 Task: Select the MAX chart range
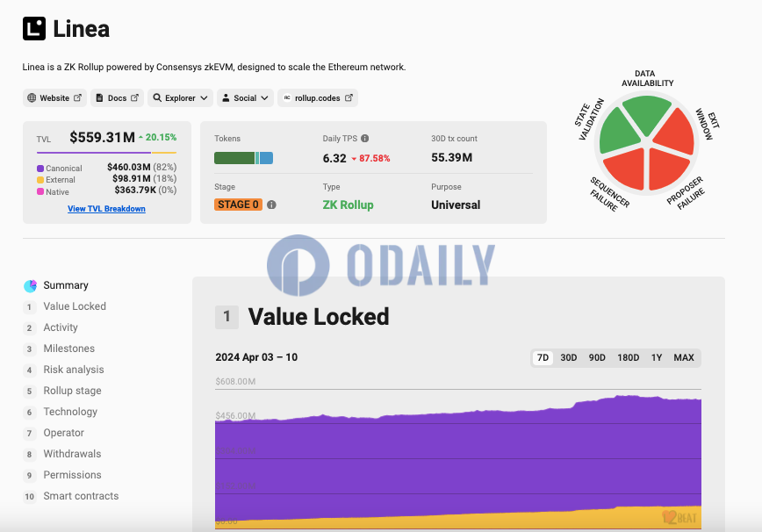[684, 357]
